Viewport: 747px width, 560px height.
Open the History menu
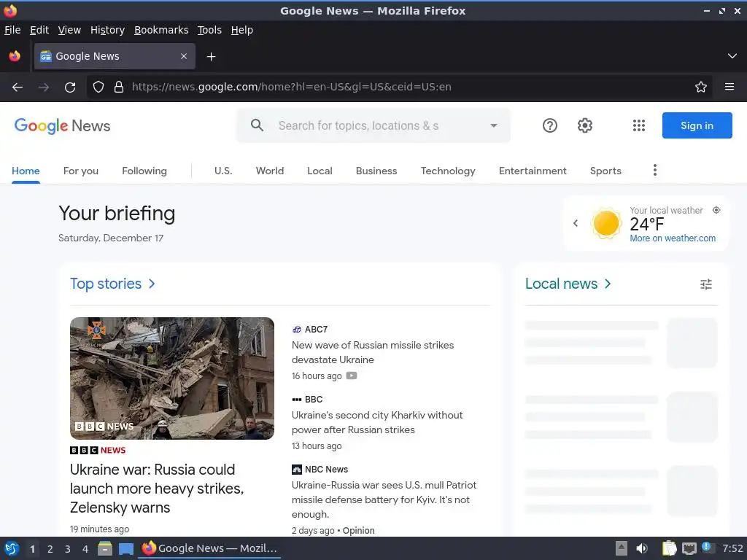[x=108, y=30]
